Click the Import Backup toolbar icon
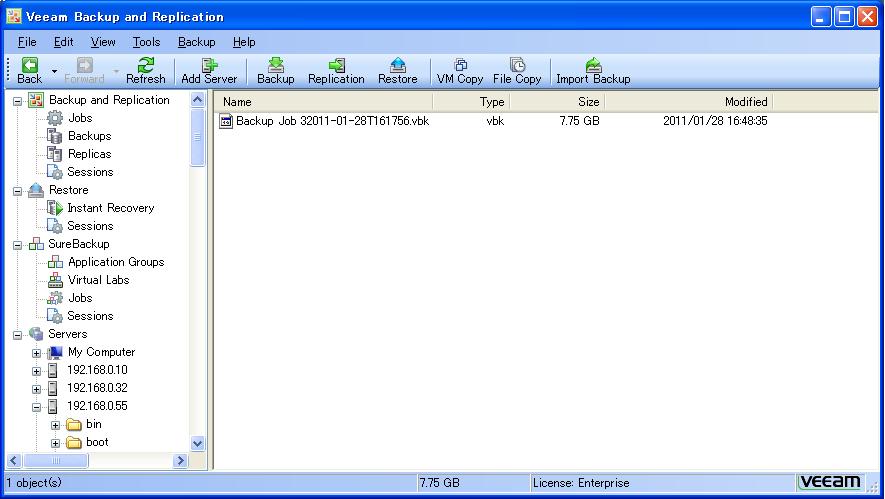 tap(593, 71)
